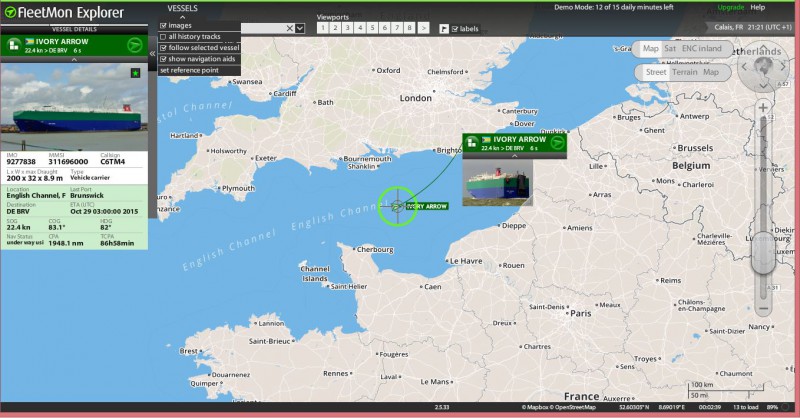Click the Bahamas flag in details header
The height and width of the screenshot is (418, 800).
[x=30, y=41]
